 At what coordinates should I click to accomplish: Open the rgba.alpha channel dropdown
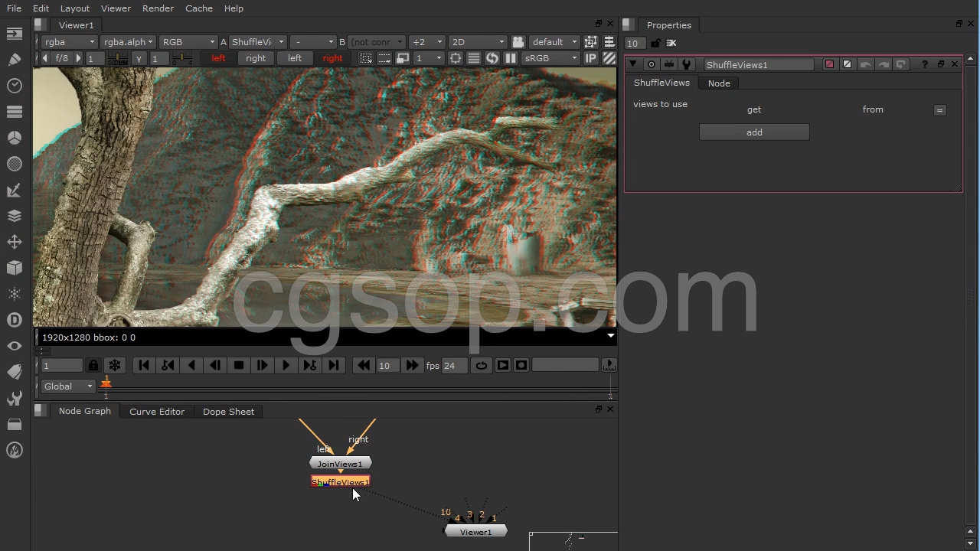(x=128, y=42)
